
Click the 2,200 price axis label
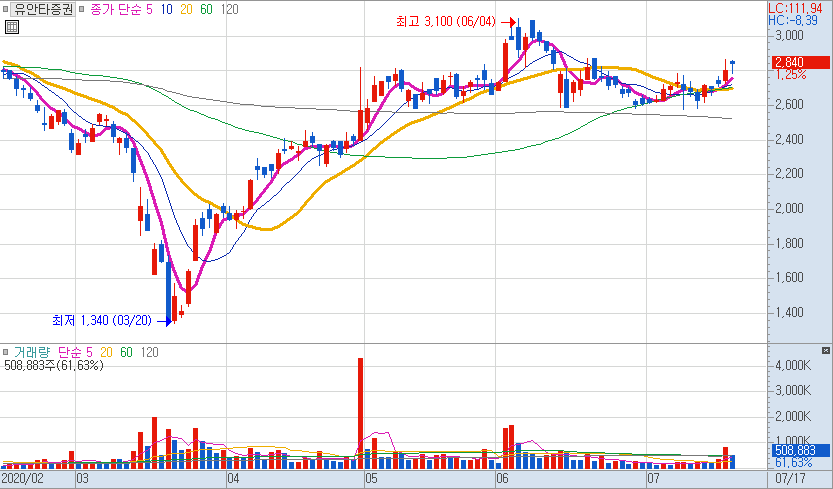coord(788,173)
